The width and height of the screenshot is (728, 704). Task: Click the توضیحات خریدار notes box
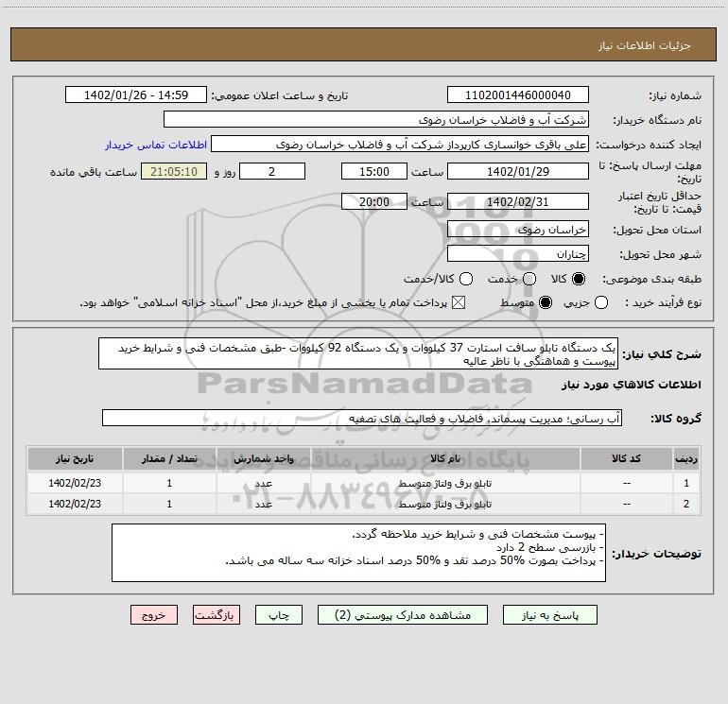pos(358,553)
